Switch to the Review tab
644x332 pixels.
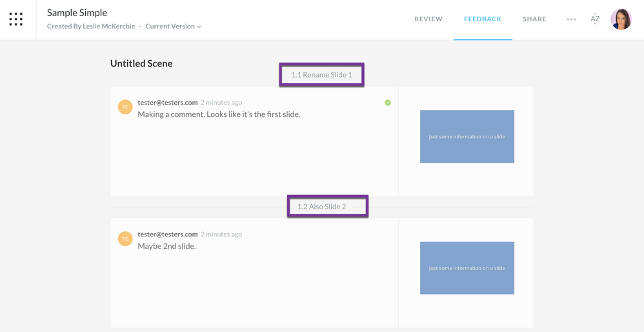point(428,19)
